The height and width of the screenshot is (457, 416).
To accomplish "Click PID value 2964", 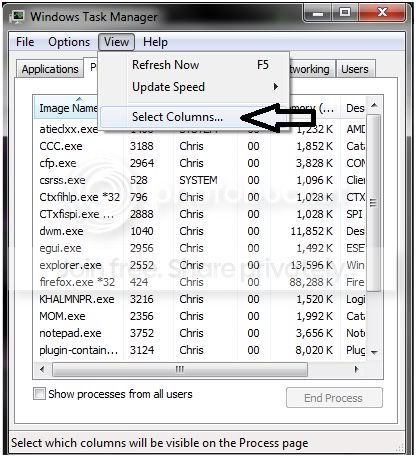I will [x=142, y=163].
